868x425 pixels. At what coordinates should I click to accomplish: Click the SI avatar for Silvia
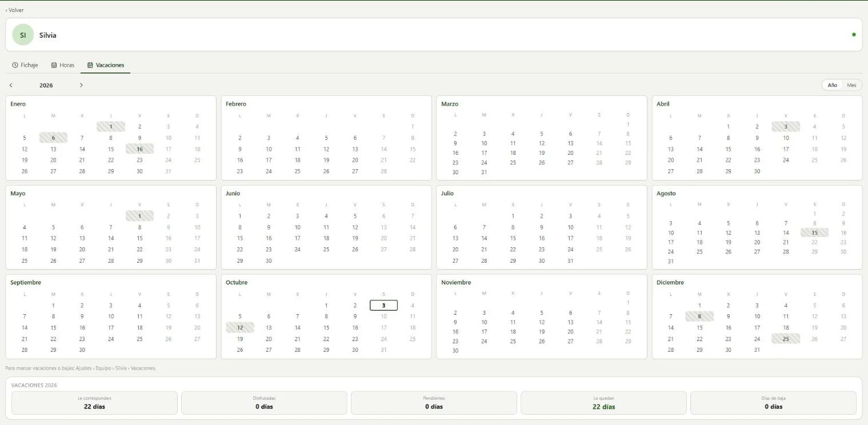[x=23, y=35]
